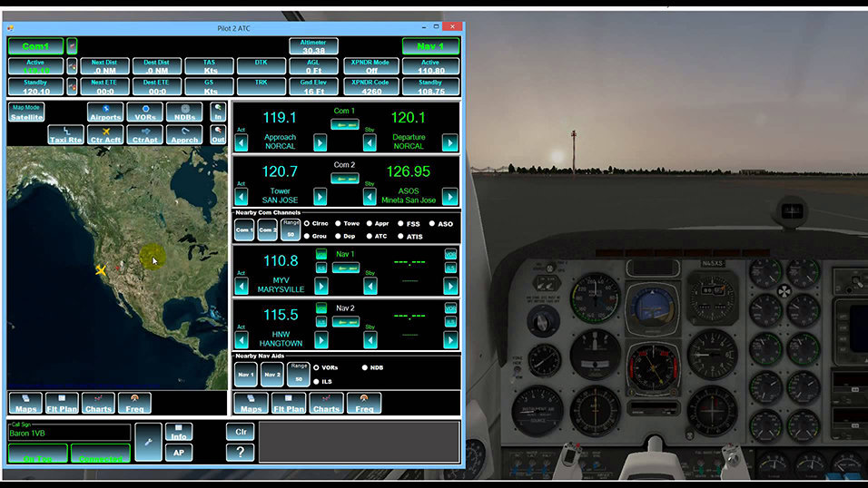This screenshot has width=868, height=488.
Task: Open Freq in the right panel
Action: 364,404
